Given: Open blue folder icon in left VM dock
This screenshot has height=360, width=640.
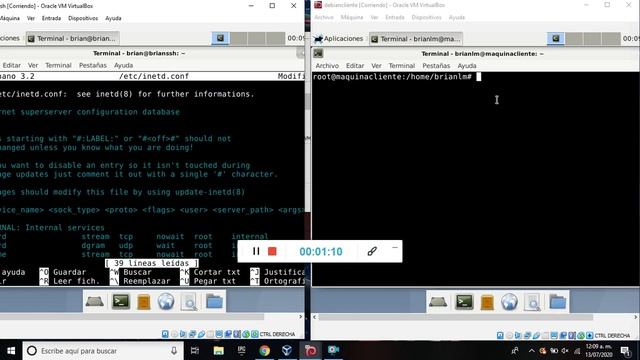Looking at the screenshot, I should pyautogui.click(x=214, y=302).
